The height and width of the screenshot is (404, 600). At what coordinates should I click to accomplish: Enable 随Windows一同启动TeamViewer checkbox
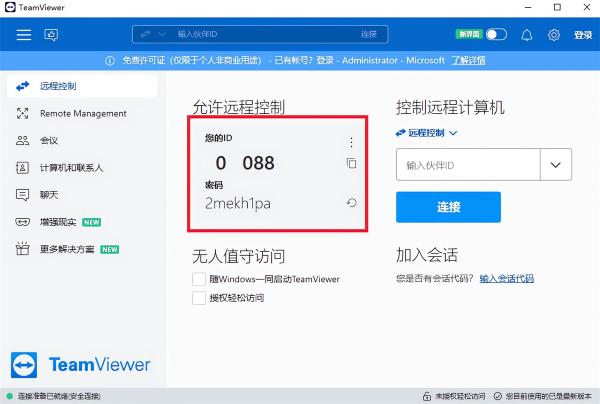[x=199, y=279]
